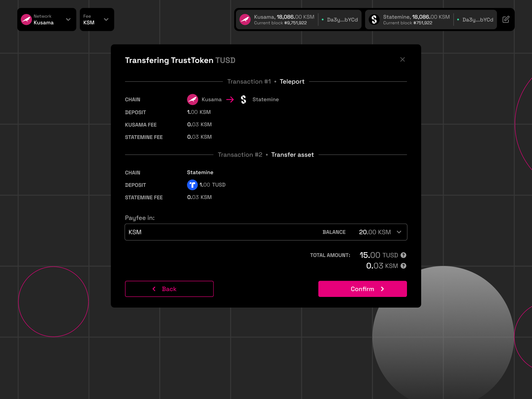Viewport: 532px width, 399px height.
Task: Click the Kusama logo in the account bar
Action: click(245, 20)
